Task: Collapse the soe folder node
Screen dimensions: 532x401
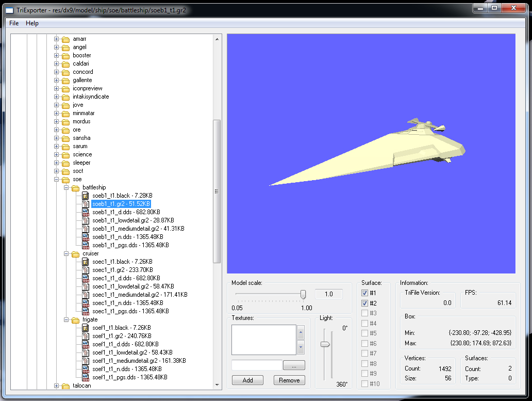Action: [x=56, y=179]
